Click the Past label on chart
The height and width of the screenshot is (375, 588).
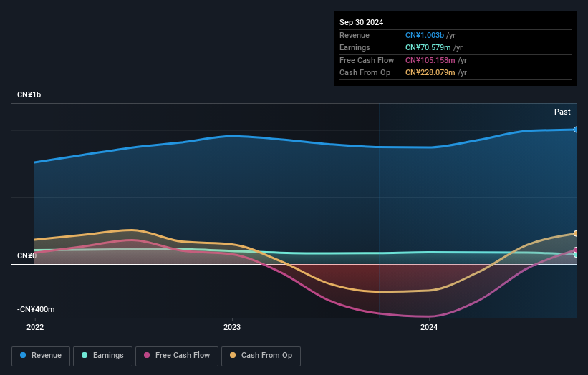pos(562,112)
